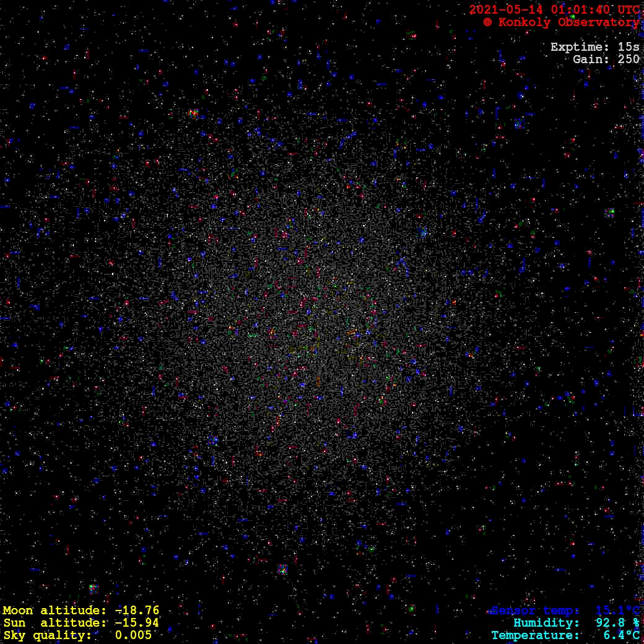Select the -18.76 moon altitude value
Viewport: 644px width, 644px height.
(137, 611)
